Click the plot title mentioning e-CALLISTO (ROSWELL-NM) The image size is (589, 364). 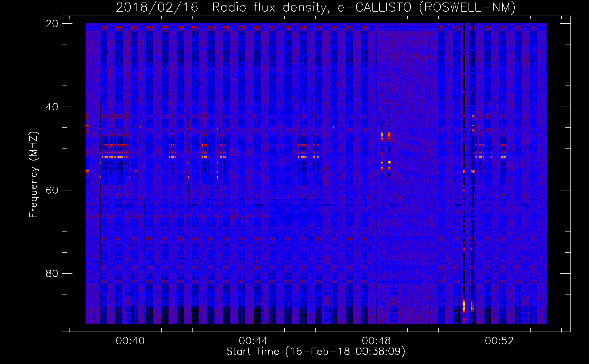click(316, 8)
